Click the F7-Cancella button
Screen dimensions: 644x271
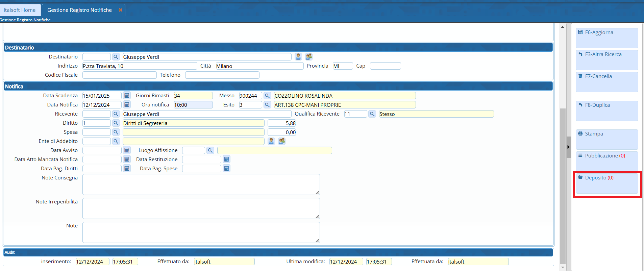click(606, 82)
